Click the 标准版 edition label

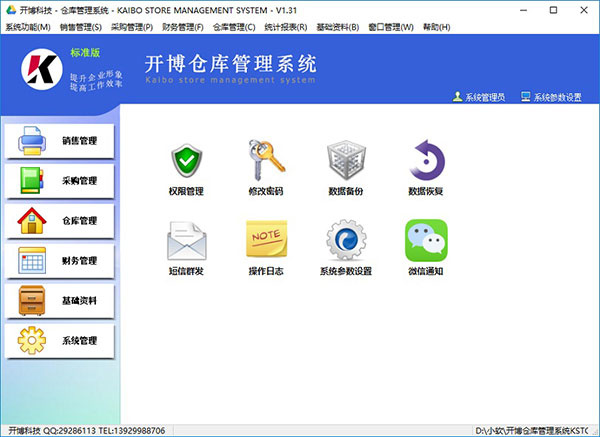tap(85, 53)
